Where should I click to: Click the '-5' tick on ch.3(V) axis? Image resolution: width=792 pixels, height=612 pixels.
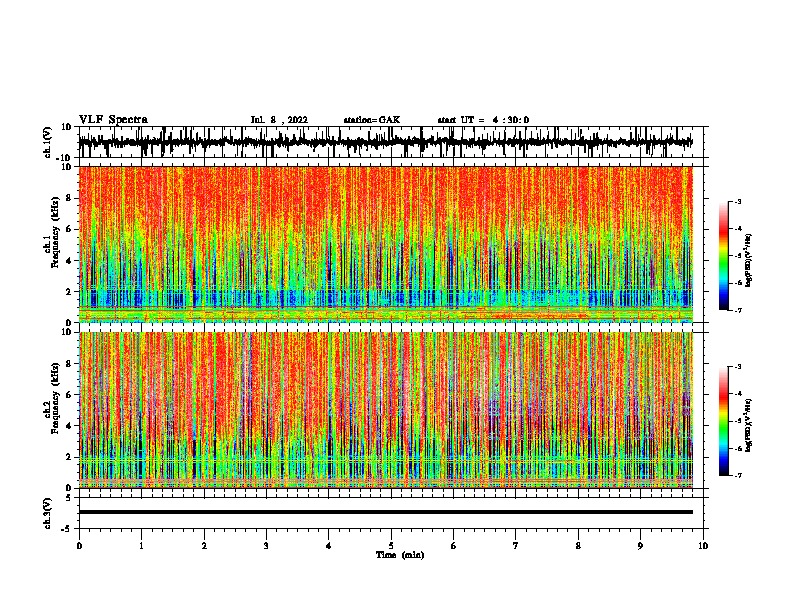67,529
